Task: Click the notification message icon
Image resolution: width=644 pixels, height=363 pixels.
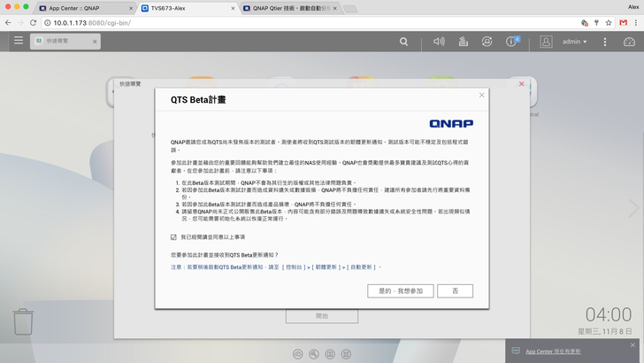Action: (516, 351)
